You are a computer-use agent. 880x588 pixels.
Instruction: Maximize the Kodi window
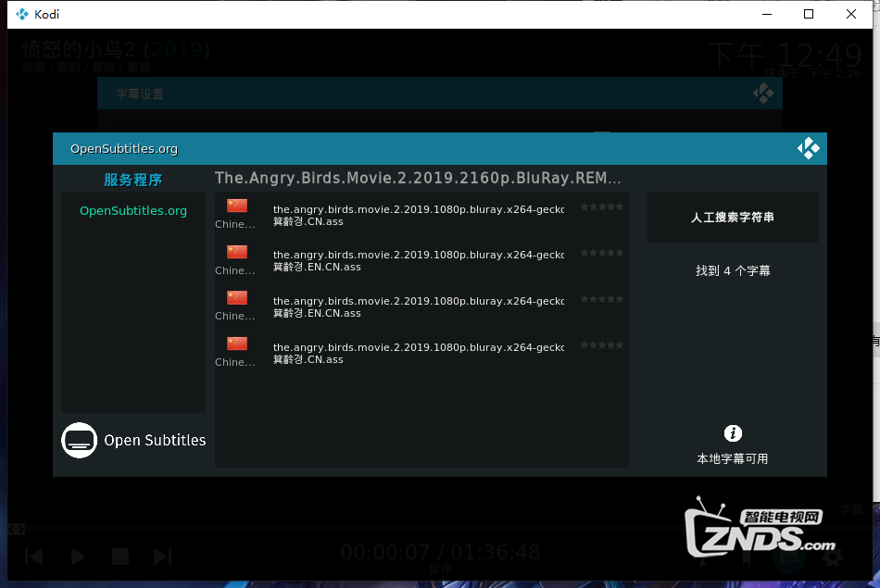pos(809,14)
